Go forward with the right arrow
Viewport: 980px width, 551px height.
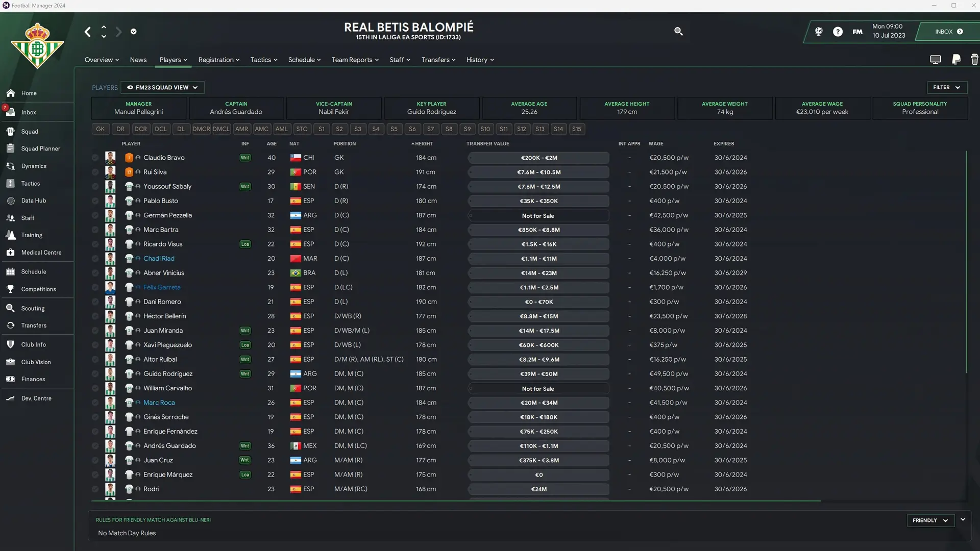(118, 32)
